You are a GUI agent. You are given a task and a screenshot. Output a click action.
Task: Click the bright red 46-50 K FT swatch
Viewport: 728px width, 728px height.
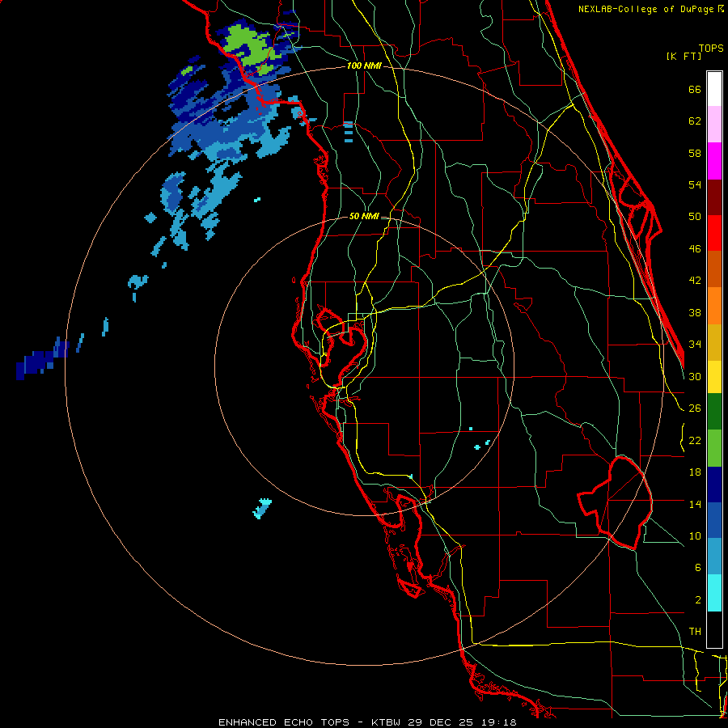714,233
